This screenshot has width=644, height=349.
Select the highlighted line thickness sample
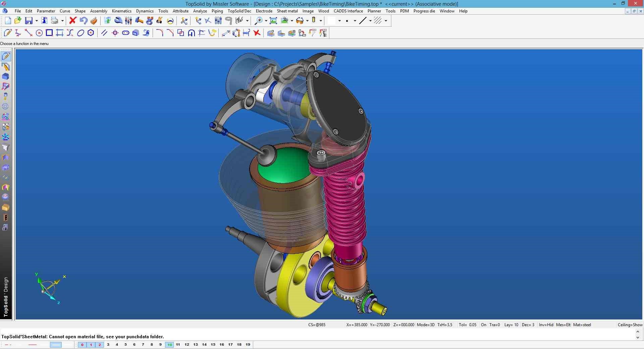(x=56, y=345)
